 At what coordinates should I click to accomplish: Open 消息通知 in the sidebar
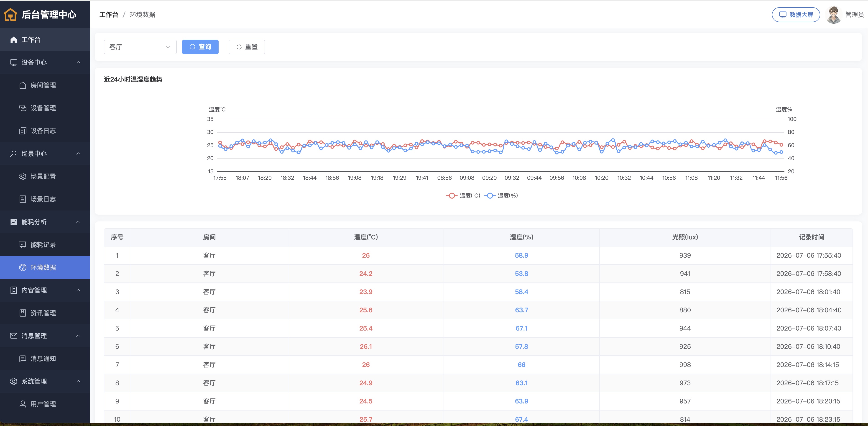[45, 359]
